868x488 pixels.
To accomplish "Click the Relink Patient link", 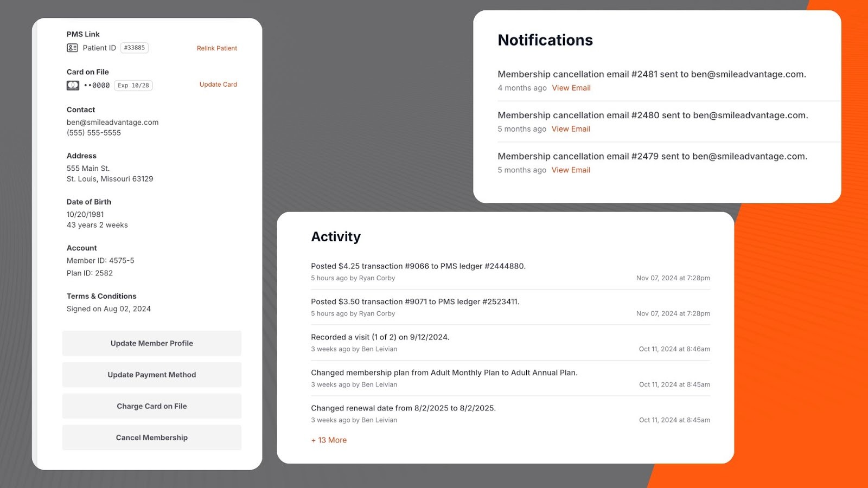I will pos(216,48).
